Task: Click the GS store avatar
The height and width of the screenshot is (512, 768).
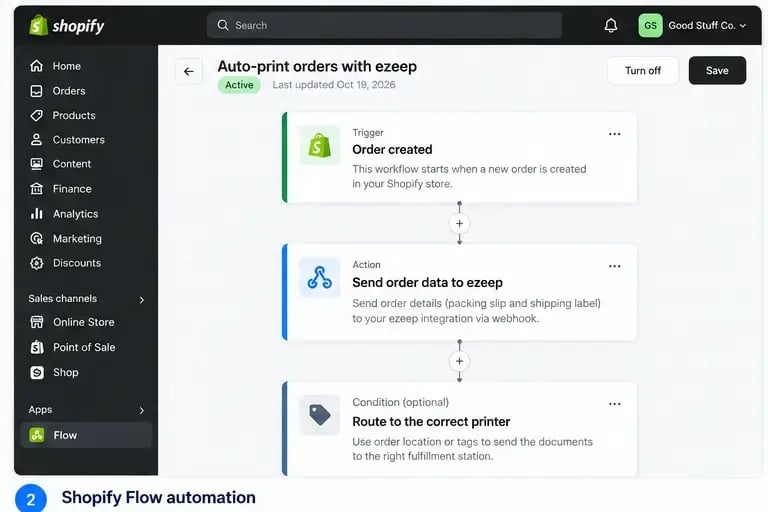Action: tap(650, 25)
